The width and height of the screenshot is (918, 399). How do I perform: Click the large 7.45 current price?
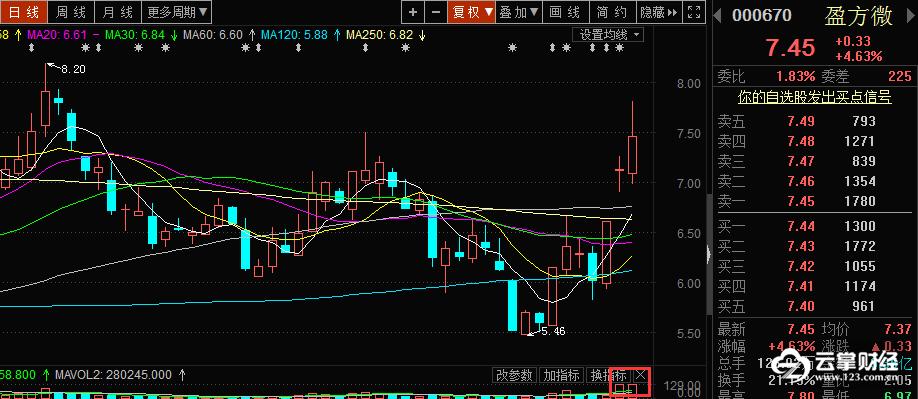(x=790, y=48)
